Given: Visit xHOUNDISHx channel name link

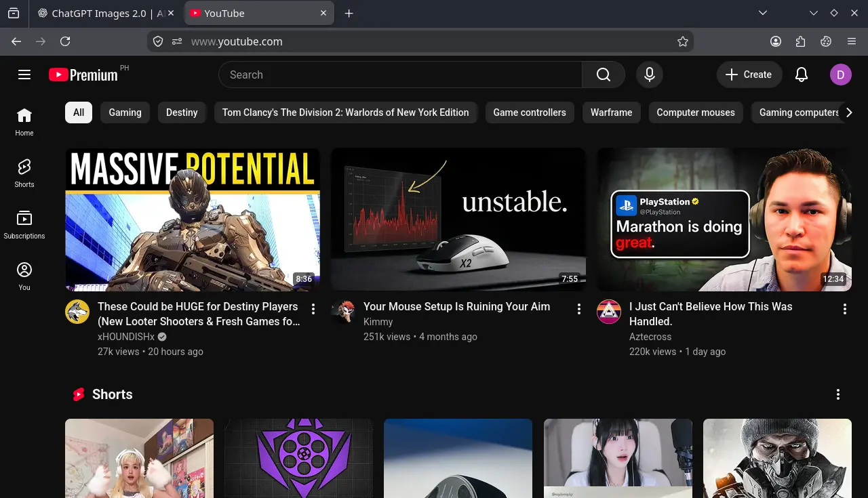Looking at the screenshot, I should pyautogui.click(x=126, y=337).
